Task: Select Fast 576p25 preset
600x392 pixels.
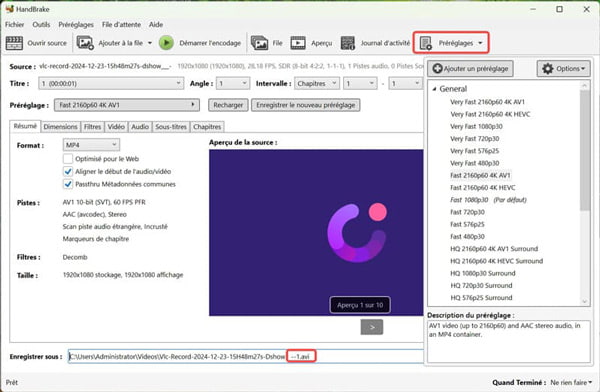Action: pyautogui.click(x=467, y=224)
